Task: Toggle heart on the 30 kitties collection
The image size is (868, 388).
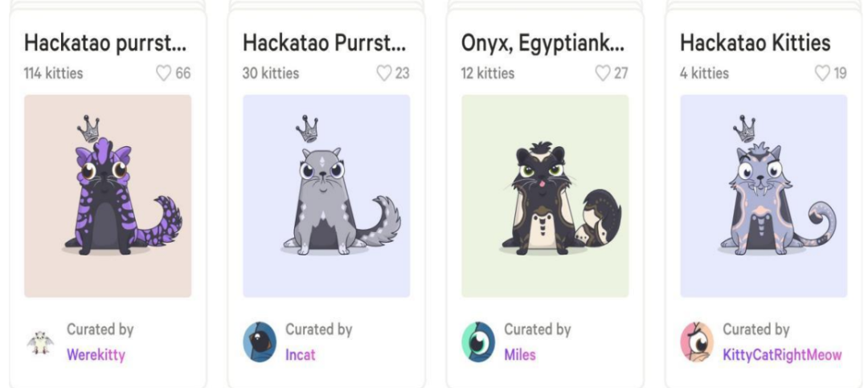Action: click(383, 73)
